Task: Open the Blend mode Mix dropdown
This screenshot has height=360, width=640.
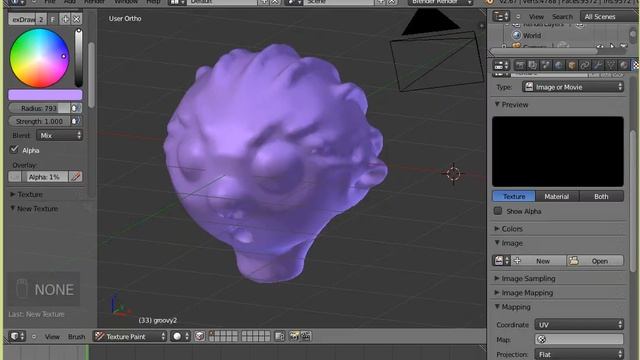Action: pyautogui.click(x=60, y=135)
